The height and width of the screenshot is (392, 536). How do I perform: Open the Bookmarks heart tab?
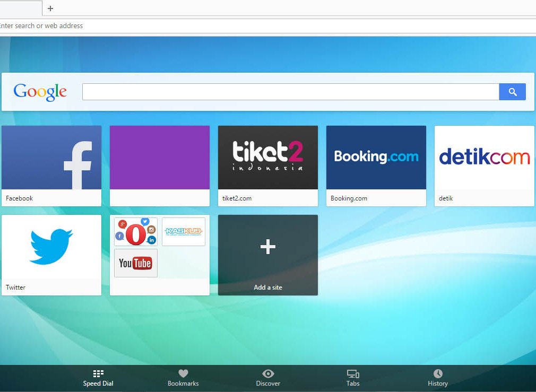click(x=183, y=378)
